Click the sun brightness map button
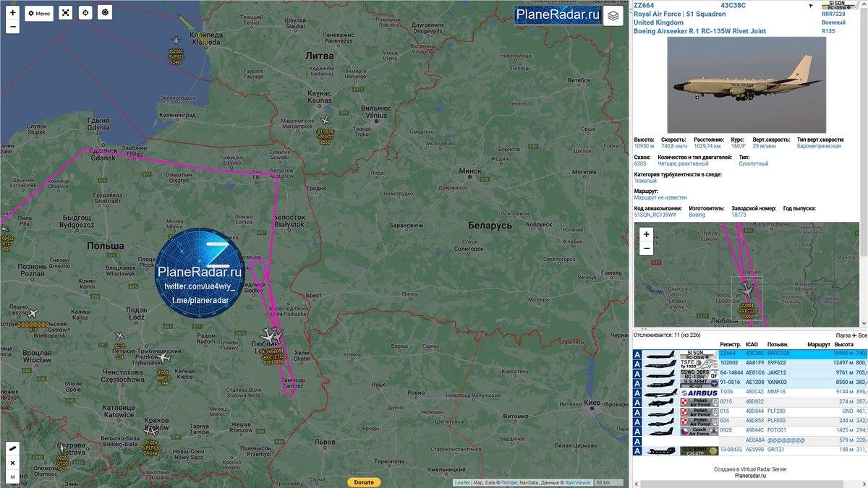The height and width of the screenshot is (488, 868). [x=106, y=13]
